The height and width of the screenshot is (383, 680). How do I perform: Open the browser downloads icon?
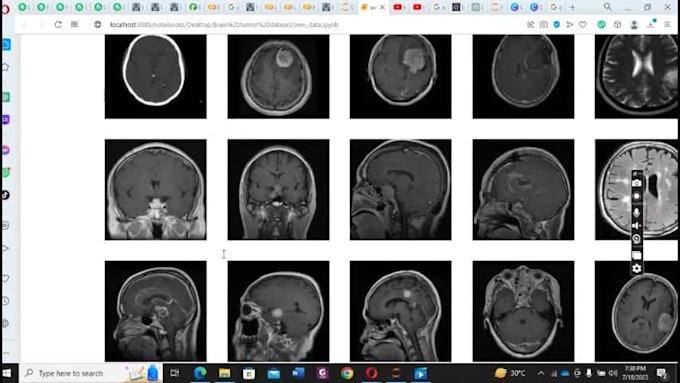coord(651,25)
